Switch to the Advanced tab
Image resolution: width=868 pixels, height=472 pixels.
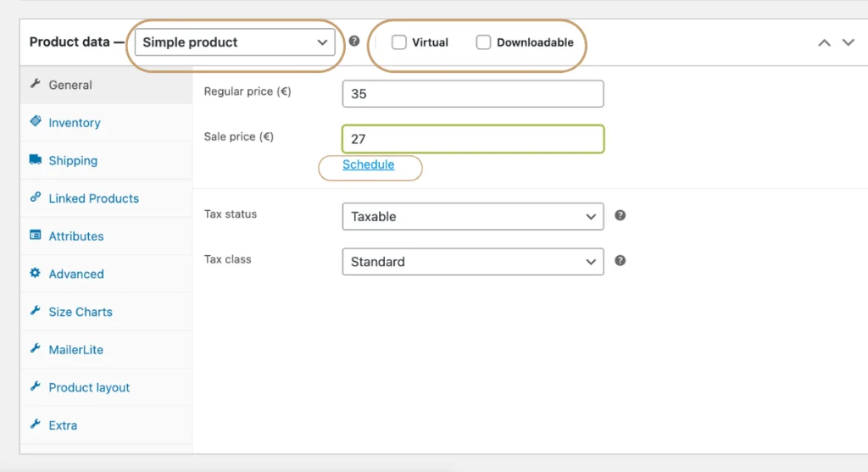tap(106, 274)
